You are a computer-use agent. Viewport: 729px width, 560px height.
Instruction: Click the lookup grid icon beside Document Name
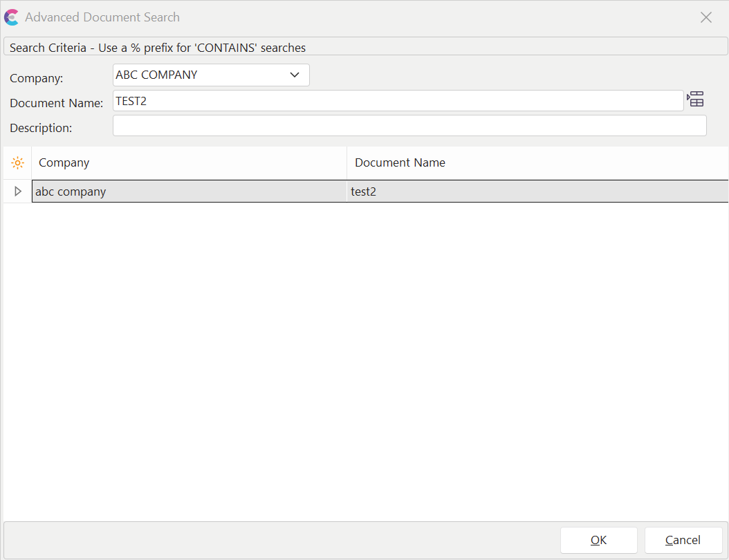pyautogui.click(x=696, y=100)
